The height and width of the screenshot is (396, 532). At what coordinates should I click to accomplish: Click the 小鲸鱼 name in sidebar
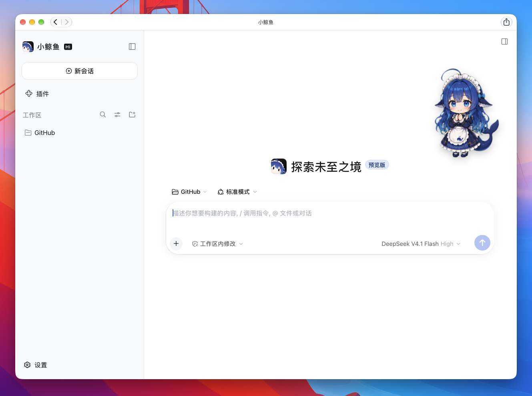coord(48,47)
